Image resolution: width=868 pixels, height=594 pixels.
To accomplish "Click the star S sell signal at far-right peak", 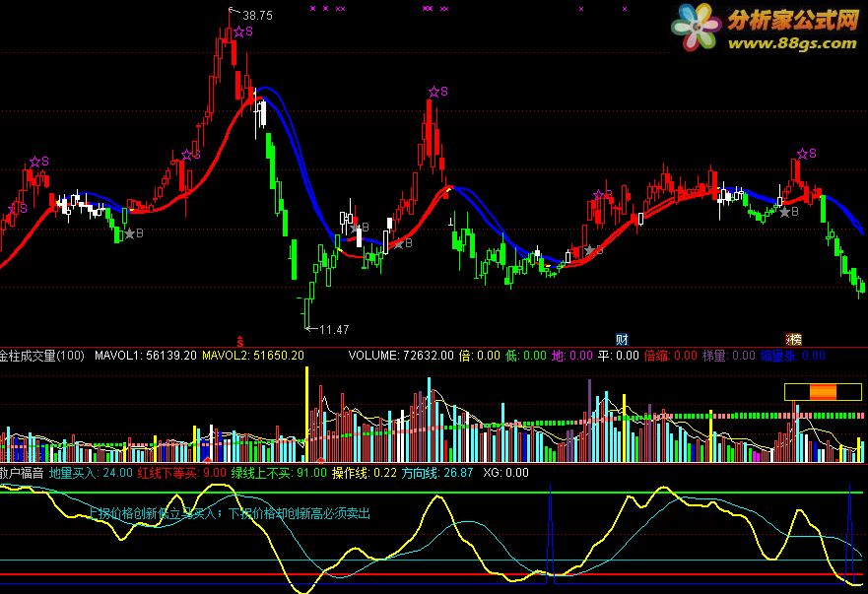I will tap(806, 154).
